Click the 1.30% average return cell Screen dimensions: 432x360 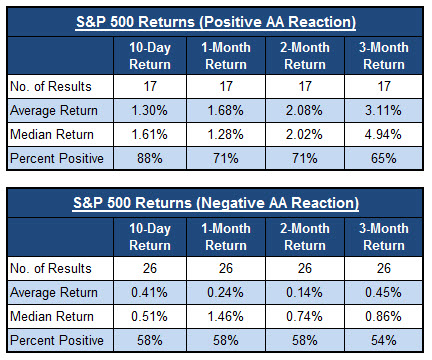click(150, 110)
